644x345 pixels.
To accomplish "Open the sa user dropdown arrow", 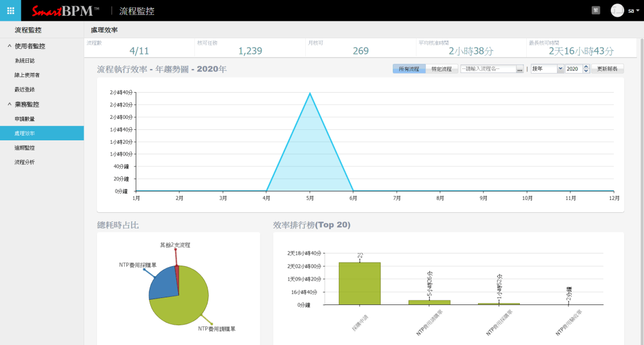I will click(x=638, y=10).
